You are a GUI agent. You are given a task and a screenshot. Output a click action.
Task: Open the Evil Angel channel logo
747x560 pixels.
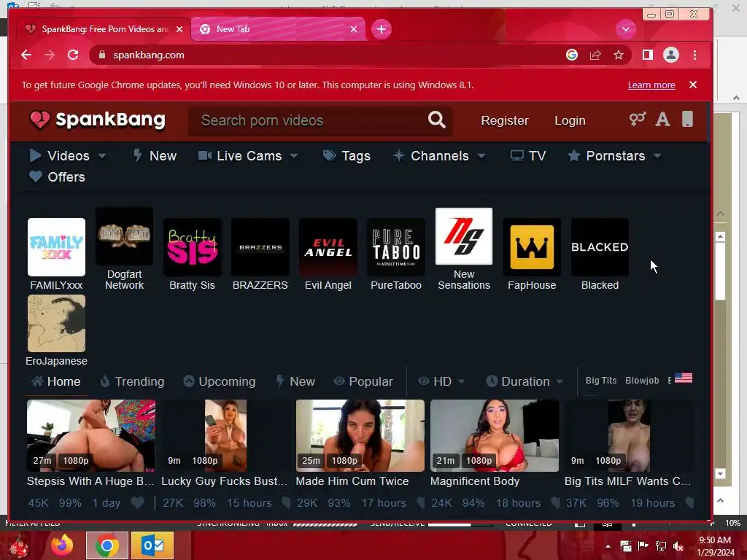coord(328,247)
